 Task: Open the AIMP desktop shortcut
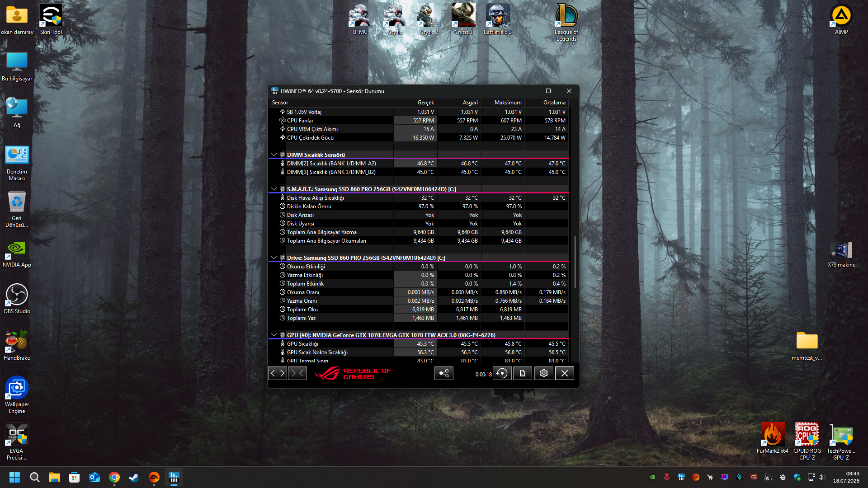pyautogui.click(x=841, y=19)
